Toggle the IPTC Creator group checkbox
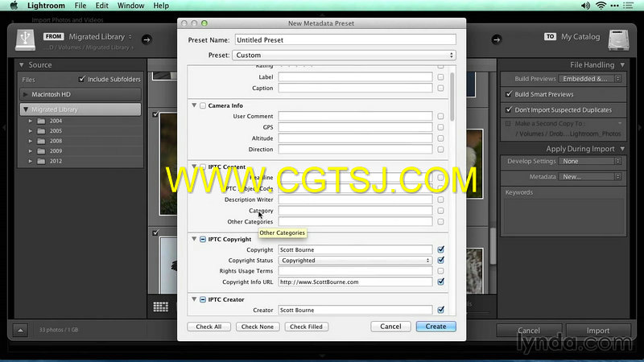The width and height of the screenshot is (644, 362). (x=203, y=299)
